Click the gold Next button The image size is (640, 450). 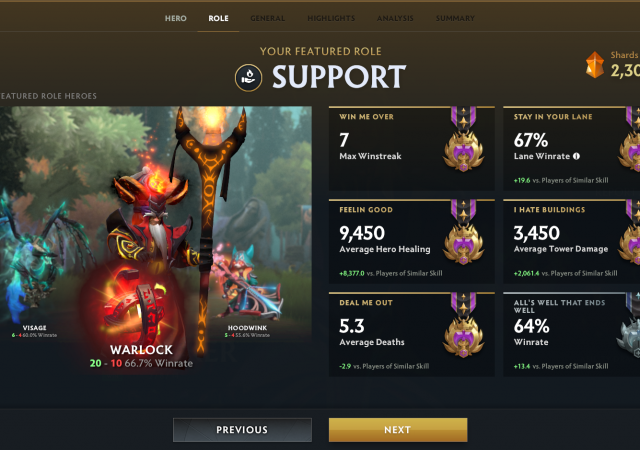tap(398, 430)
